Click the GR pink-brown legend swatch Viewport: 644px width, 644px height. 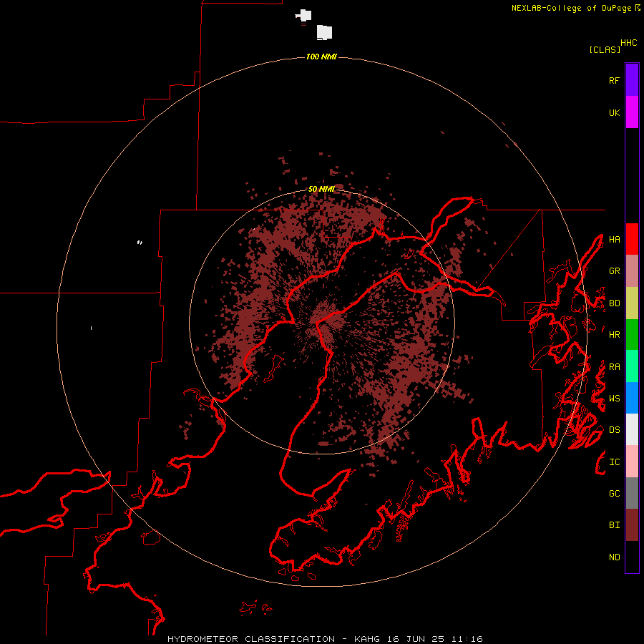(632, 271)
